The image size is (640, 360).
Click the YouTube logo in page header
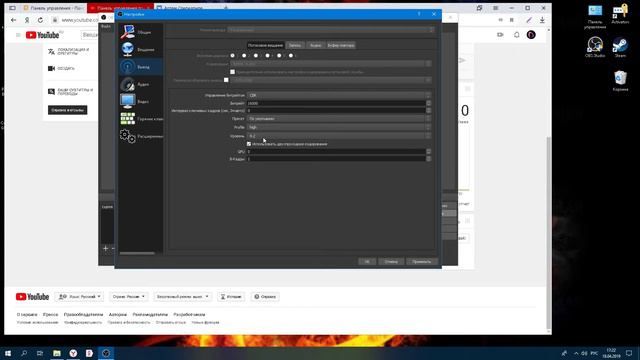pyautogui.click(x=43, y=35)
